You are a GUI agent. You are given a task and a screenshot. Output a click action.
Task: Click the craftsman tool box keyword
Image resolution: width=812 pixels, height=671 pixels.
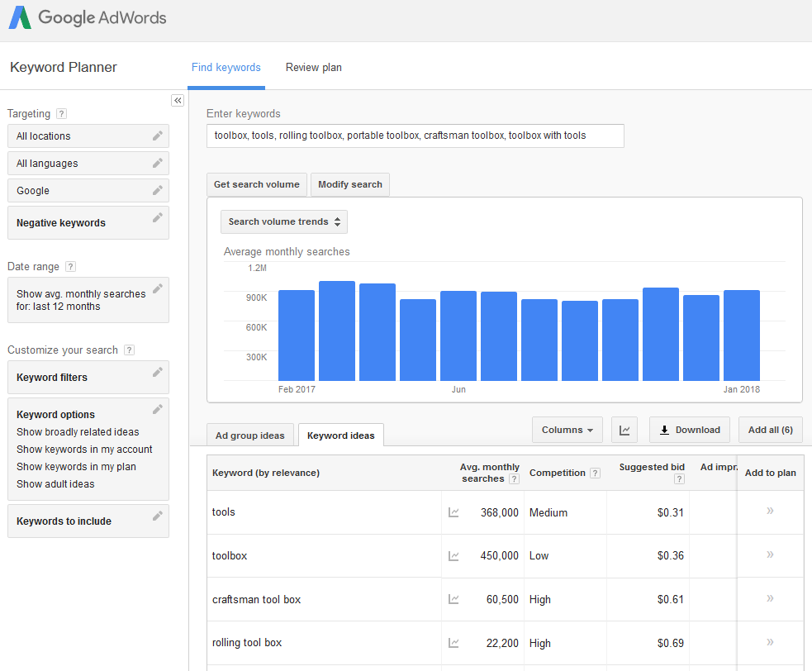(256, 599)
